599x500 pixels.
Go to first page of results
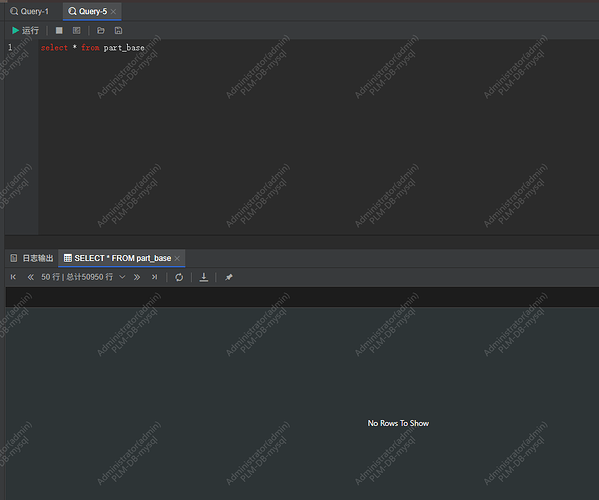13,277
